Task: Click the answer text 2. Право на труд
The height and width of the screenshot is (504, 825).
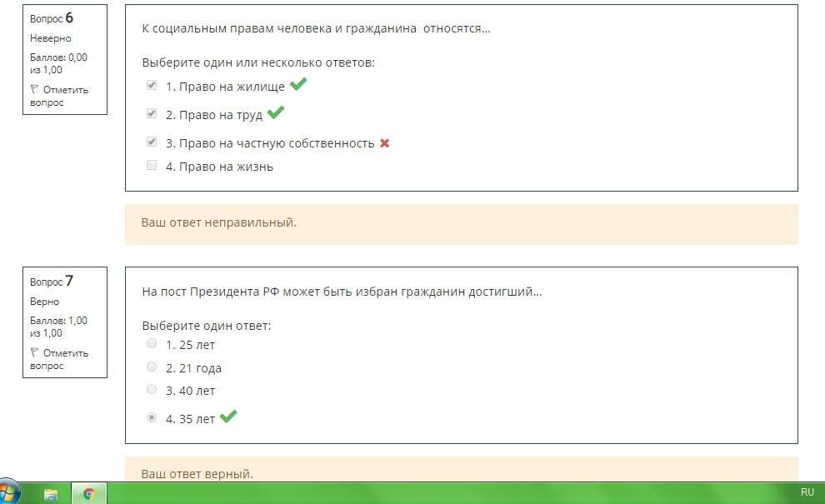Action: tap(214, 115)
